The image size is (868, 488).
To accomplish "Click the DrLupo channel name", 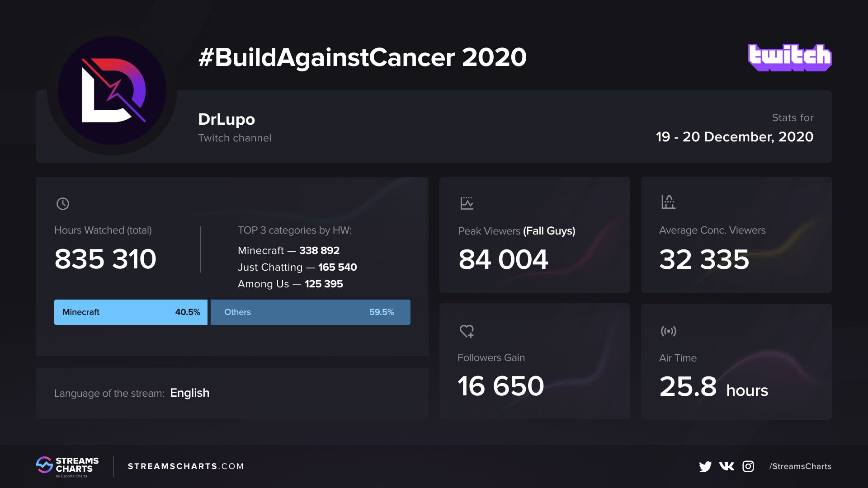I will click(226, 119).
